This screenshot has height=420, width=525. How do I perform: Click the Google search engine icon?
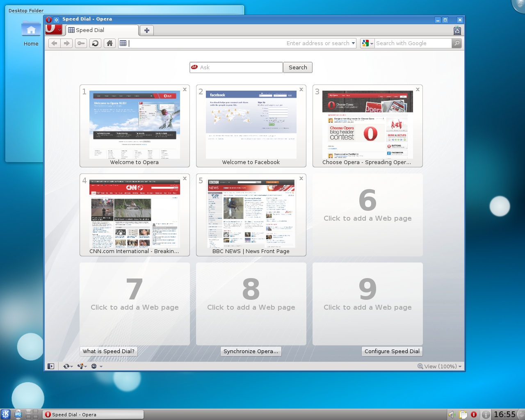[366, 43]
